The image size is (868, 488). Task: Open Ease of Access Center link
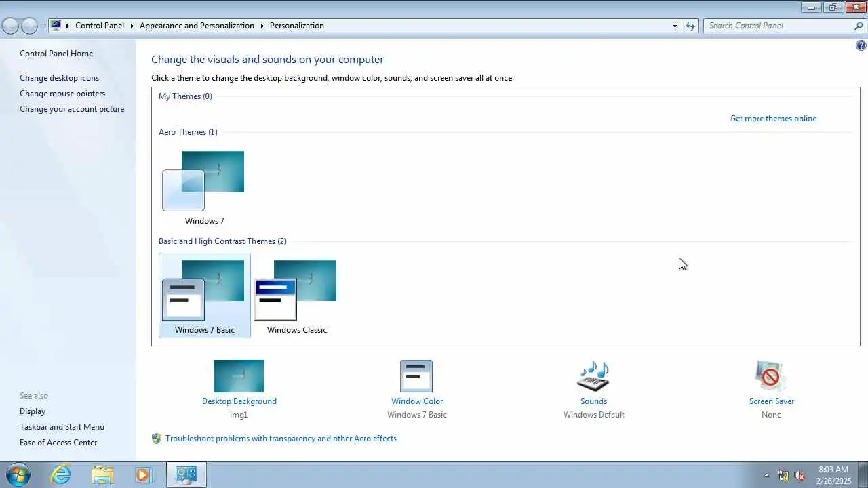point(58,443)
